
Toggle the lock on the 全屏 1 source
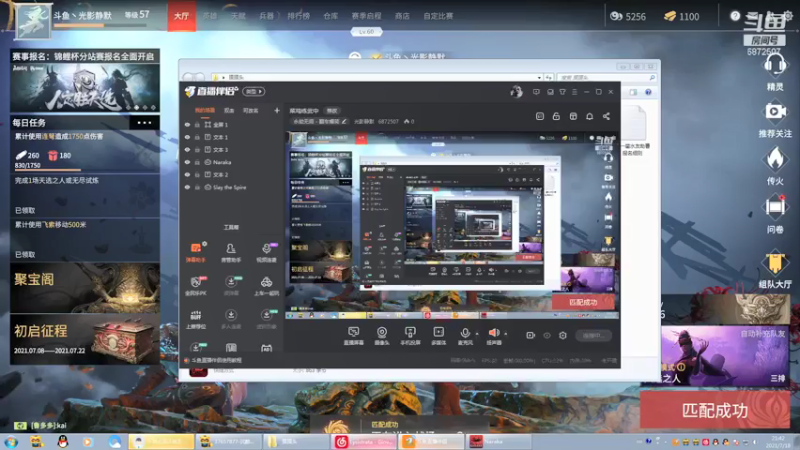coord(197,124)
